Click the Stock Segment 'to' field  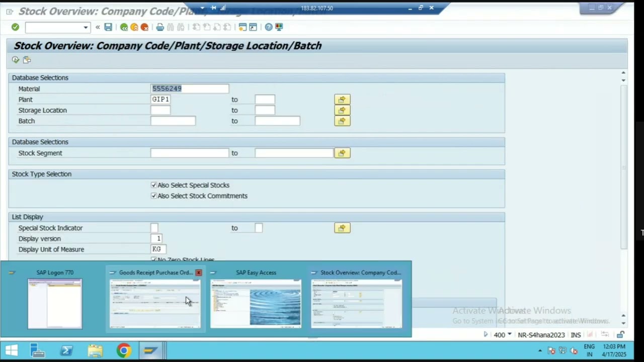click(294, 153)
